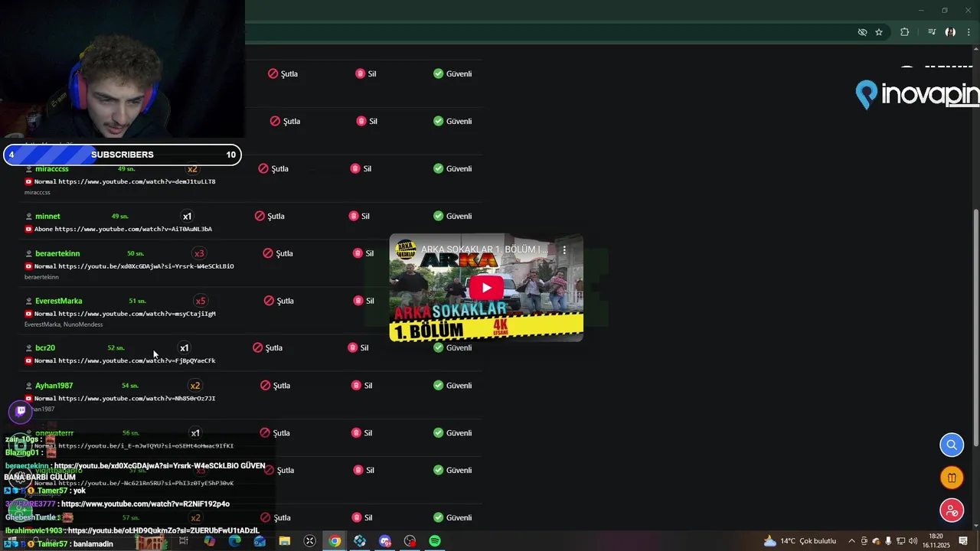Click Şutla for miracccss

(273, 168)
